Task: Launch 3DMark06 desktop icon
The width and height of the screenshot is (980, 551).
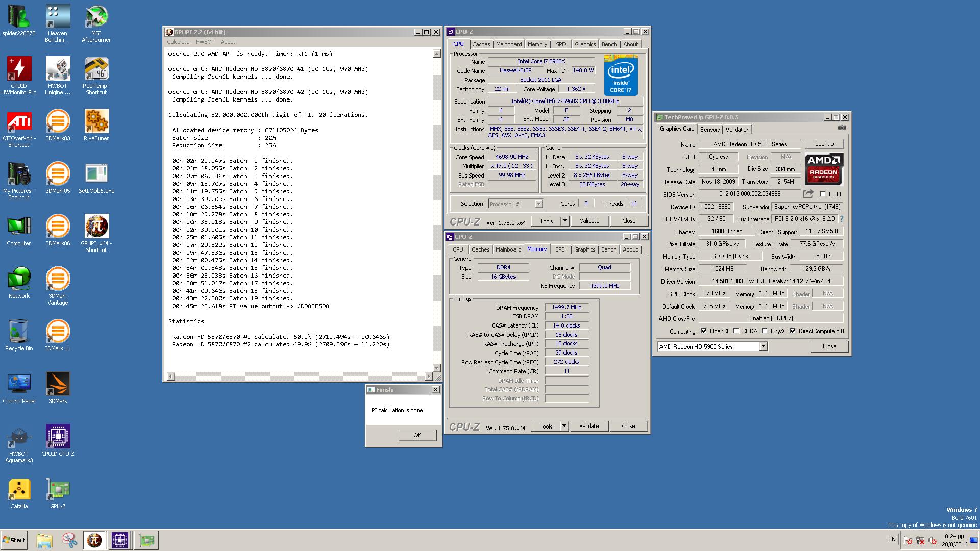Action: point(58,231)
